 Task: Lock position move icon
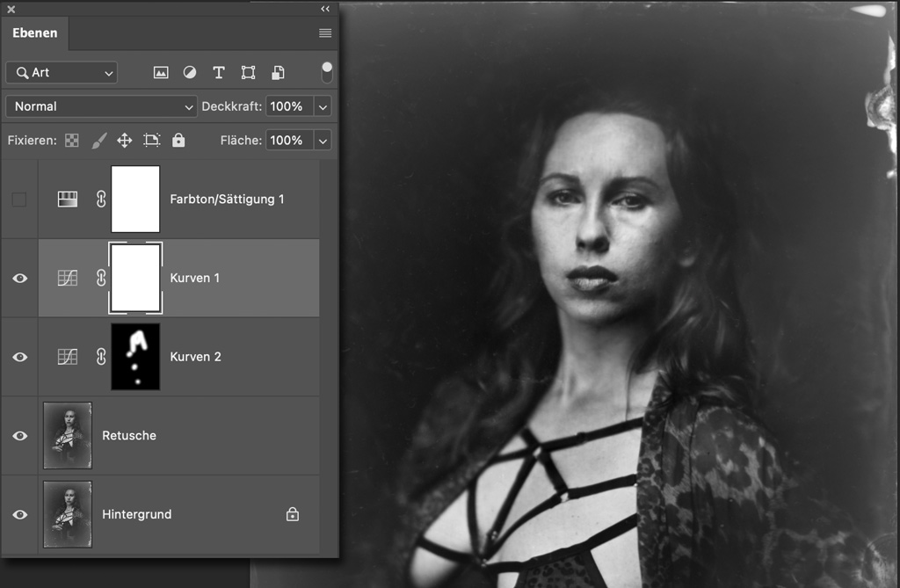point(125,141)
